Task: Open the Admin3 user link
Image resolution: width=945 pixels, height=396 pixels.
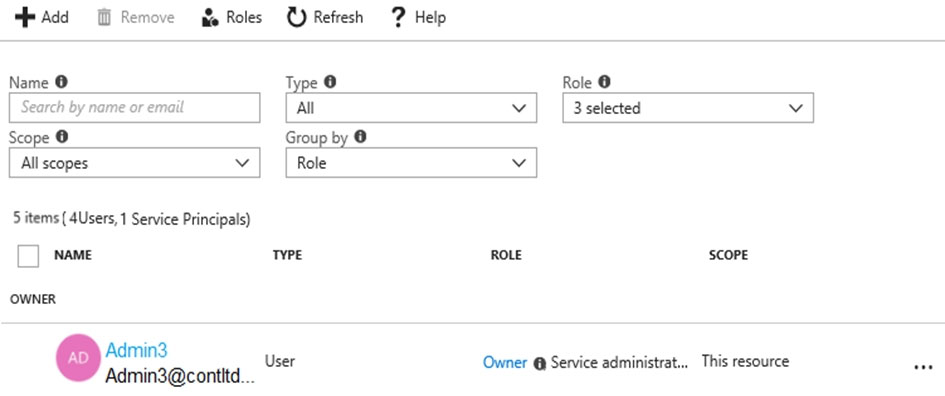Action: click(137, 350)
